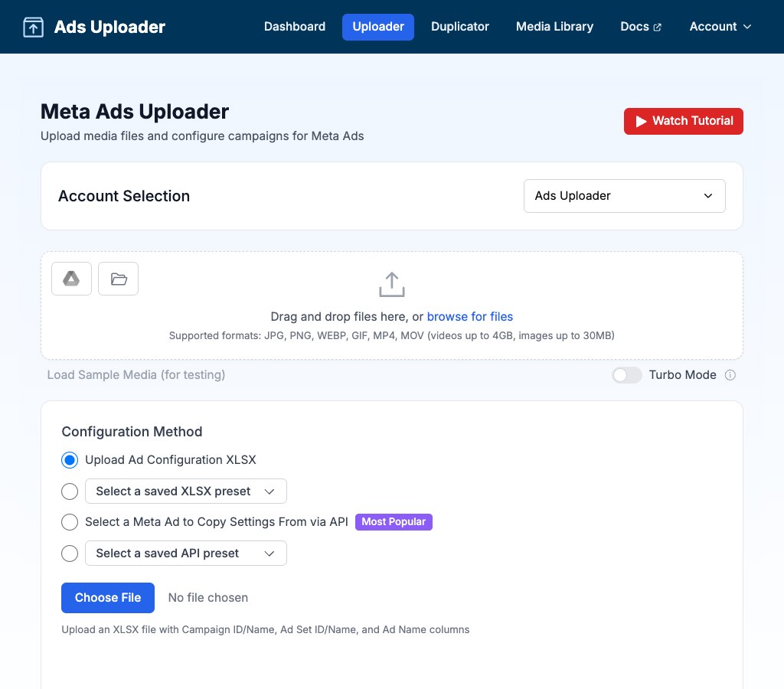Expand the saved API preset dropdown

click(186, 553)
